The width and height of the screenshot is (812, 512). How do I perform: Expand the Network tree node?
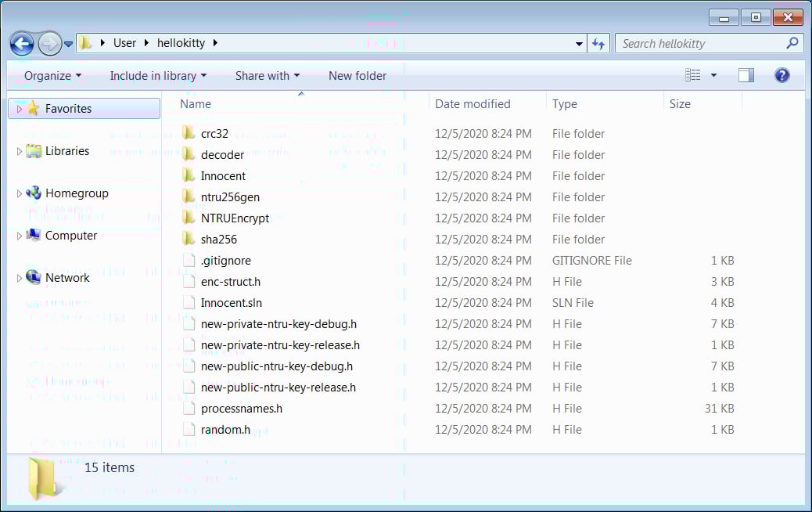point(19,278)
